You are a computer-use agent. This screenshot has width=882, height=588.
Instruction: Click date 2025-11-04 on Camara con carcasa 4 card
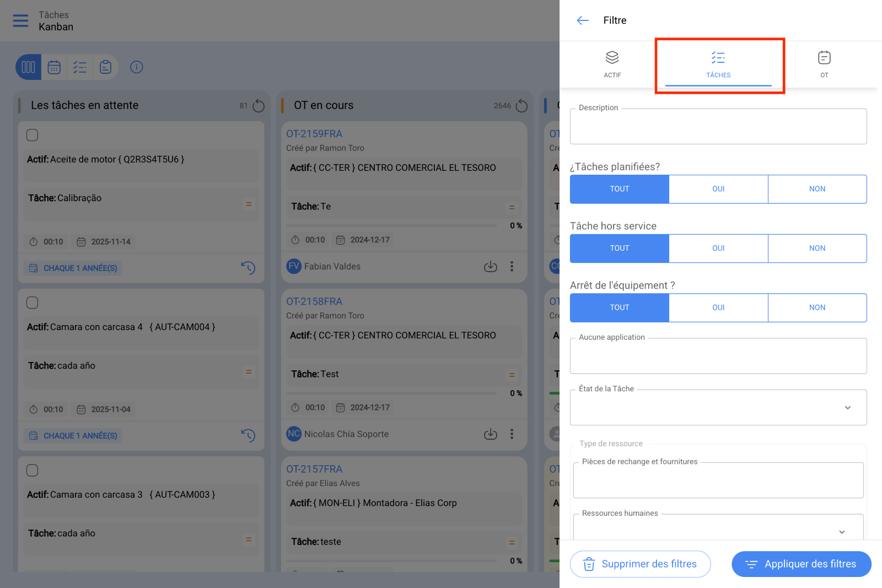[x=104, y=409]
